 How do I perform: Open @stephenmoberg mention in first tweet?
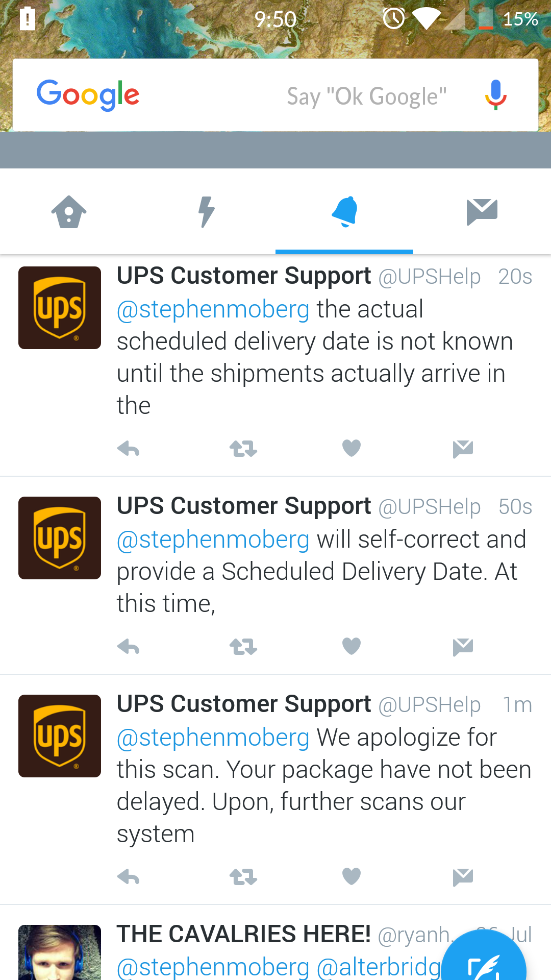tap(213, 309)
